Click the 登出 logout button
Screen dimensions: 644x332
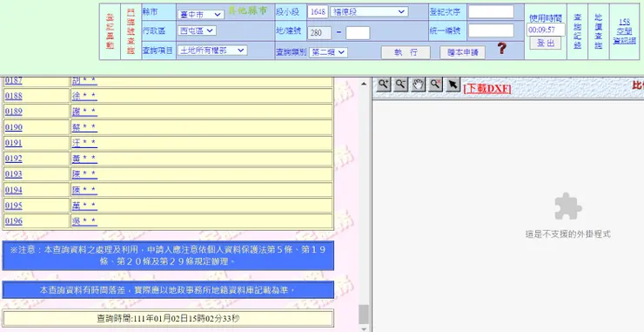click(x=545, y=43)
